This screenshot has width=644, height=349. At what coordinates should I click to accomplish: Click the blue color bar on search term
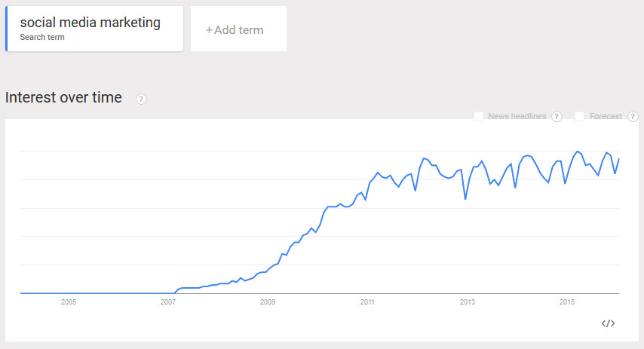(x=7, y=29)
